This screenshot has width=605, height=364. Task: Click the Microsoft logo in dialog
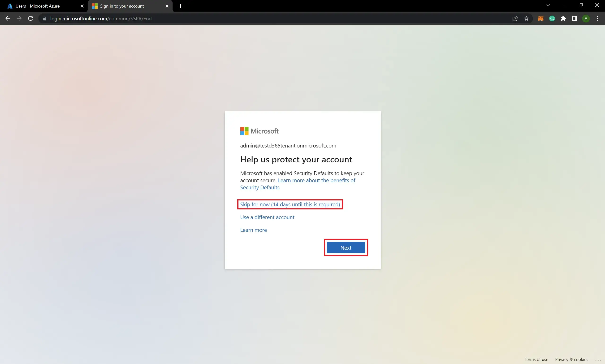tap(259, 131)
